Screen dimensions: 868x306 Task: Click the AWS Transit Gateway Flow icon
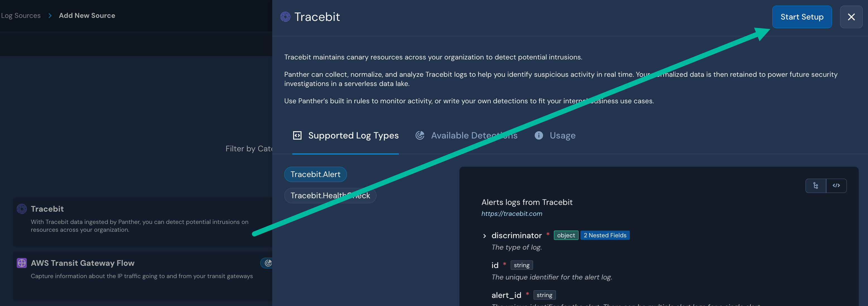click(21, 263)
